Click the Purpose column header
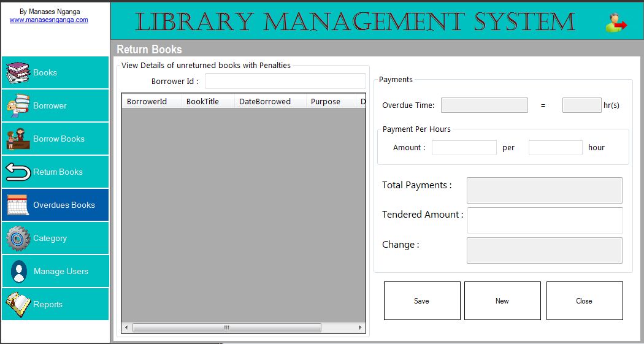Screen dimensions: 644x344 click(331, 101)
